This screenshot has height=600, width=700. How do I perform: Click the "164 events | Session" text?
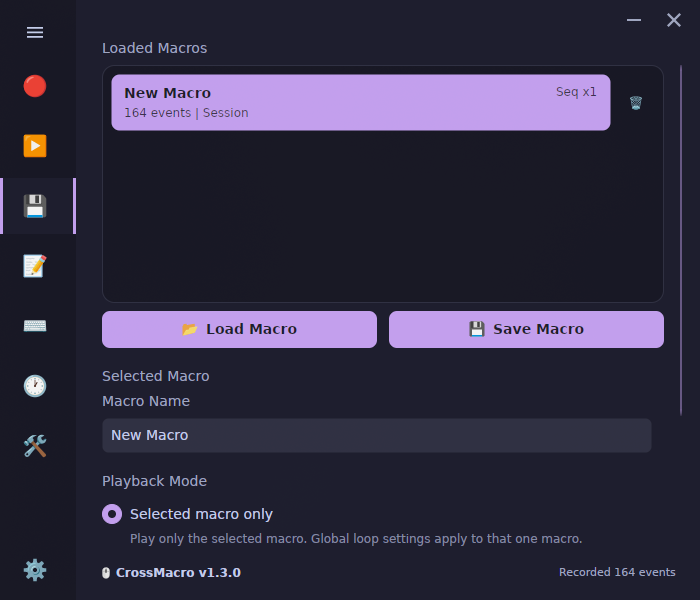coord(186,113)
